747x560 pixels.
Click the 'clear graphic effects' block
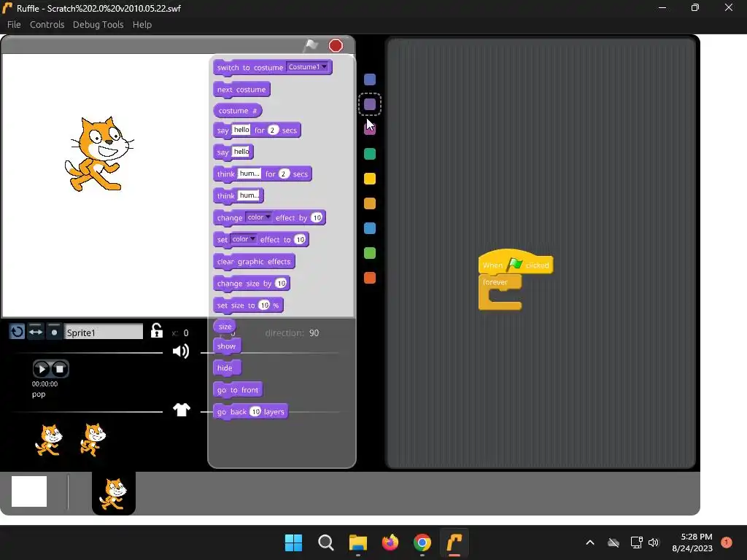pyautogui.click(x=254, y=262)
